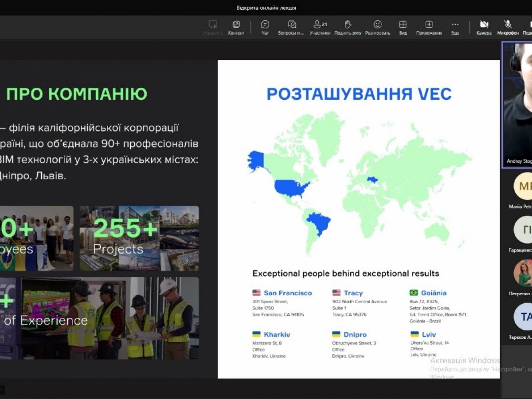Click the Mariia participant avatar

point(524,186)
